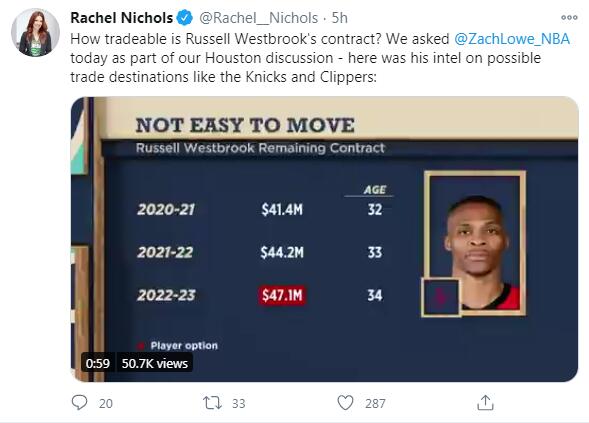The width and height of the screenshot is (589, 423).
Task: Click the Rachel Nichols display name
Action: point(122,18)
